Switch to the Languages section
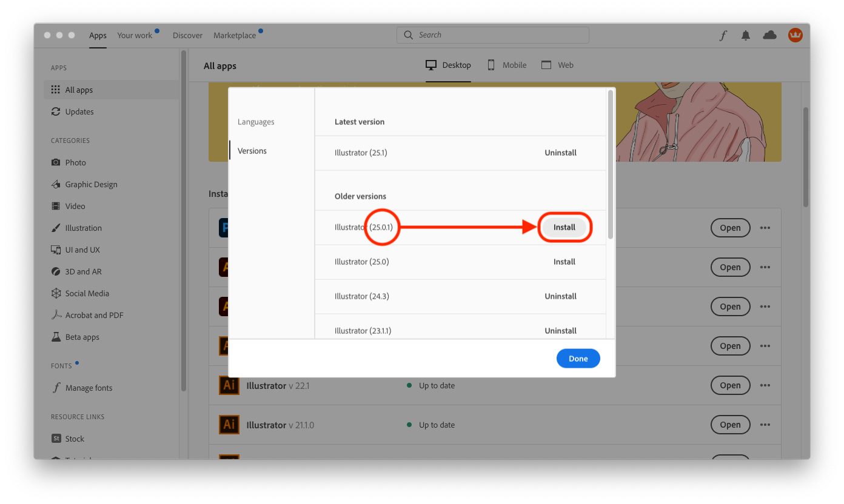 (256, 122)
